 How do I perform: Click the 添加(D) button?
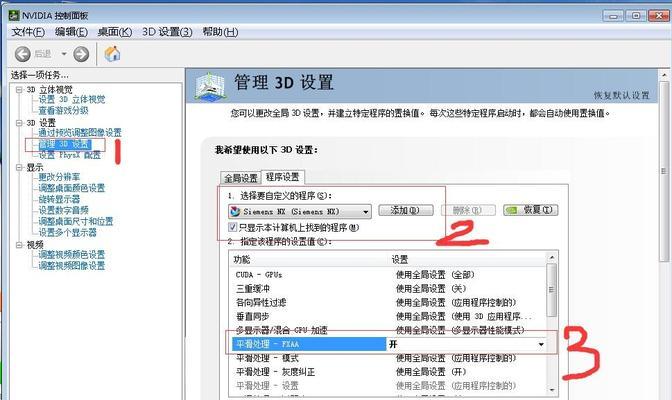(x=405, y=210)
